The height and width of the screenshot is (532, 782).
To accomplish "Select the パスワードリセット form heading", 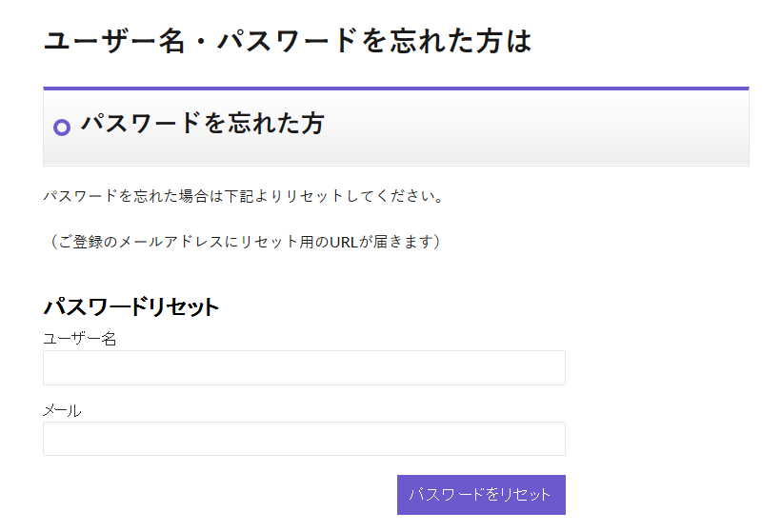I will point(131,306).
